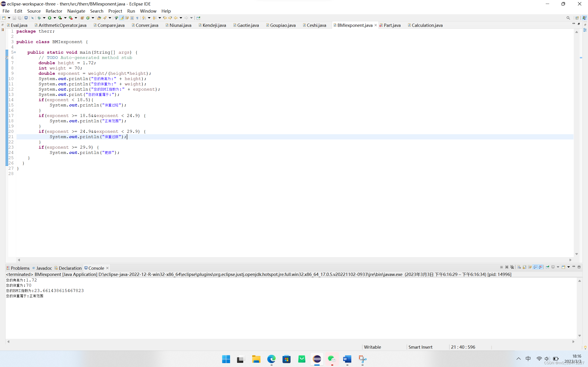The width and height of the screenshot is (588, 367).
Task: Open the Refactor menu
Action: click(x=54, y=11)
